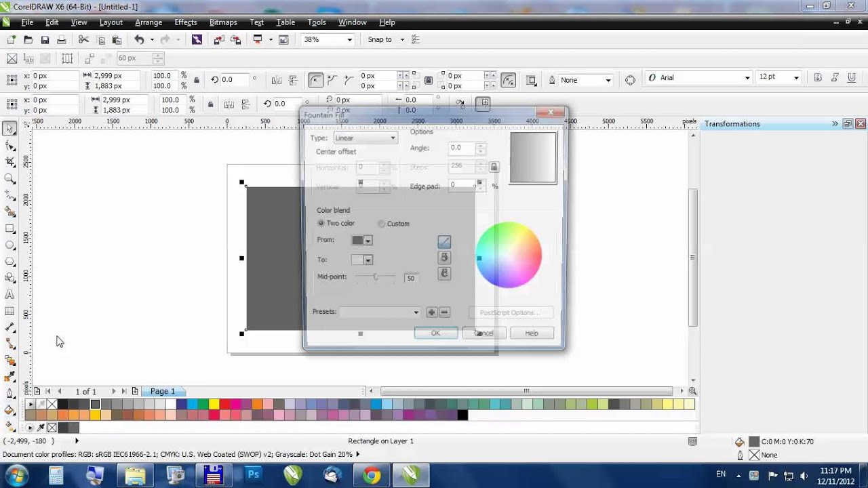Click the color wheel in Fountain Fill
The image size is (868, 488).
point(509,256)
